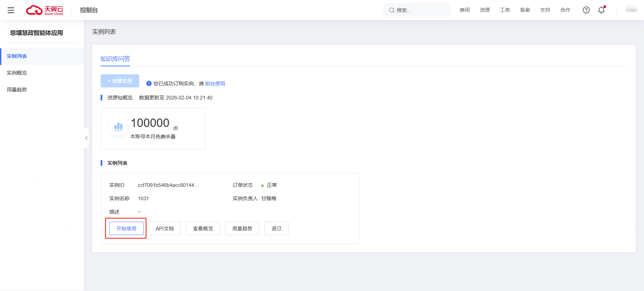
Task: Click the bar chart resource icon
Action: (x=118, y=127)
